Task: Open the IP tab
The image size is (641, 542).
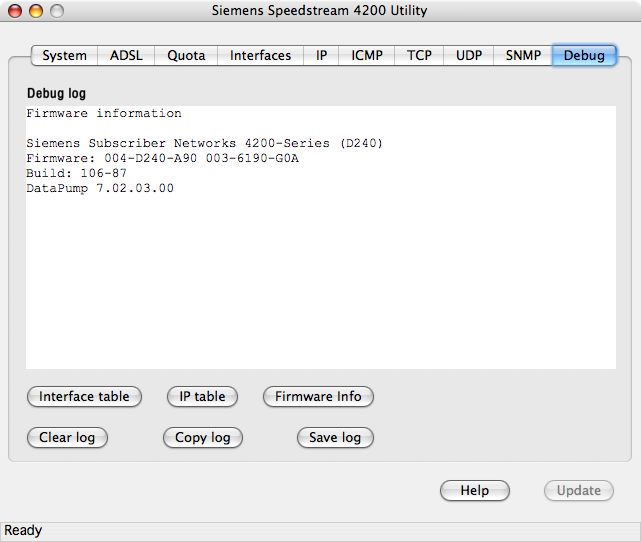Action: pos(321,55)
